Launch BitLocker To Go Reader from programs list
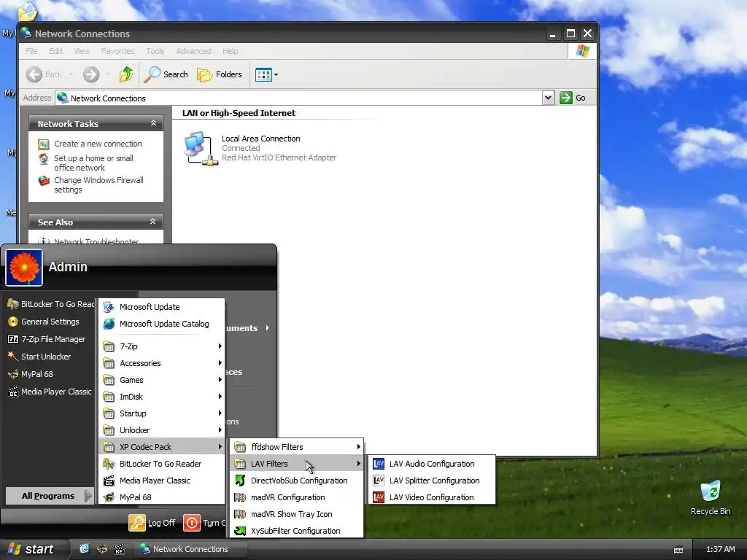Image resolution: width=747 pixels, height=560 pixels. tap(161, 463)
